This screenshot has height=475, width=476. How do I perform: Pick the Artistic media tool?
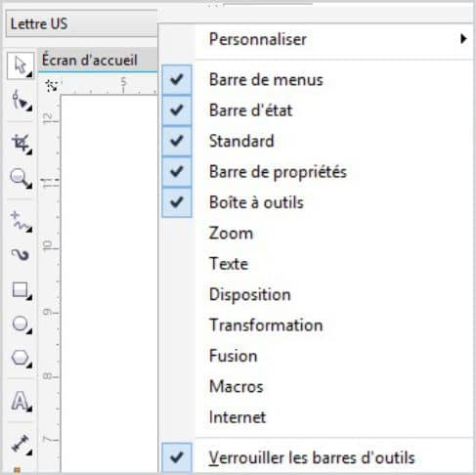(21, 255)
